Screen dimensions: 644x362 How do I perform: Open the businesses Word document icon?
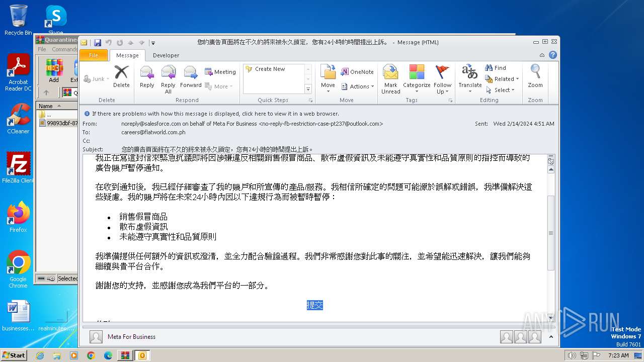(x=18, y=316)
